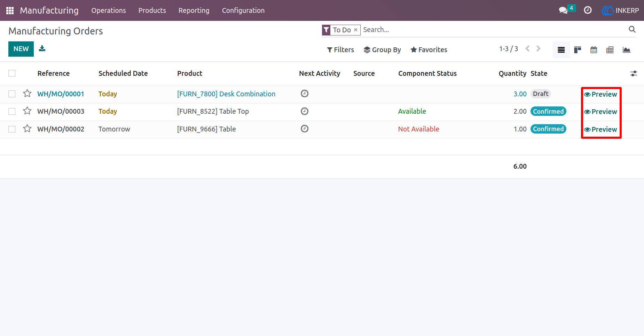The width and height of the screenshot is (644, 336).
Task: Open the Configuration menu
Action: tap(243, 10)
